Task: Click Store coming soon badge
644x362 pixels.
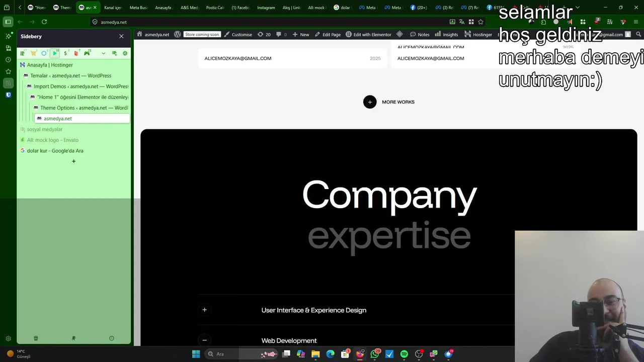Action: pyautogui.click(x=202, y=35)
